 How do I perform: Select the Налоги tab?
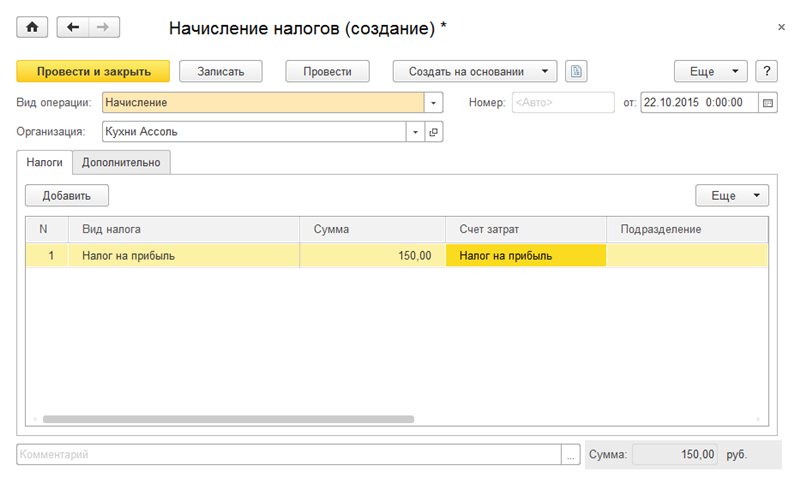pos(45,161)
